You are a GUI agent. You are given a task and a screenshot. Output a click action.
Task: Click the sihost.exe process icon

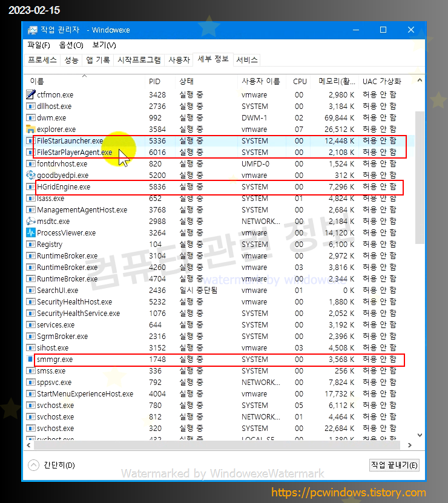pyautogui.click(x=30, y=347)
